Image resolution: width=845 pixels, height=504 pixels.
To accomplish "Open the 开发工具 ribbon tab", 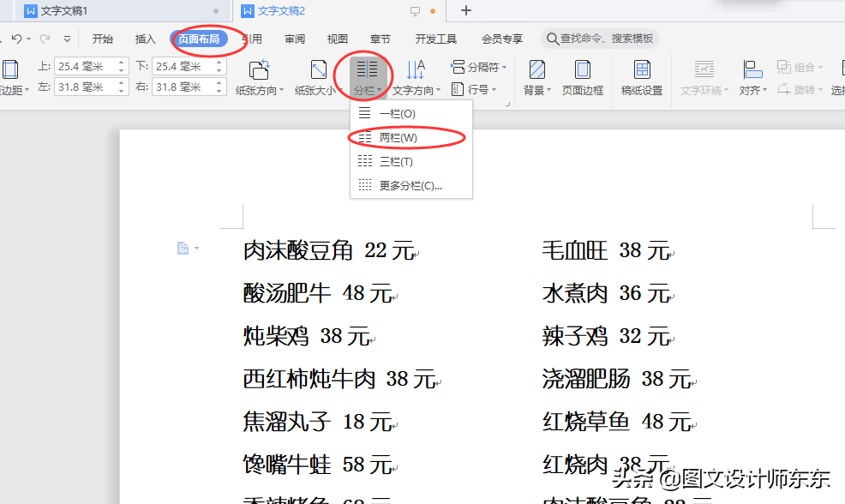I will 436,39.
